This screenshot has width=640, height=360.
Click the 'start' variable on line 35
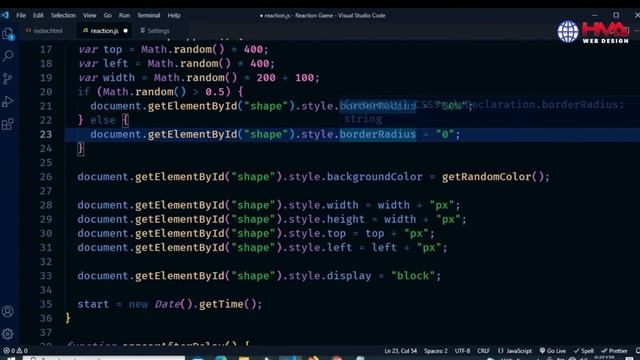coord(93,304)
